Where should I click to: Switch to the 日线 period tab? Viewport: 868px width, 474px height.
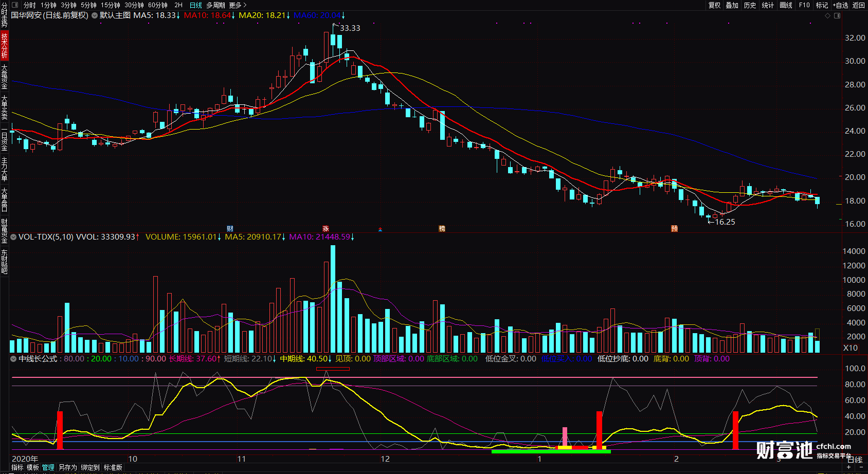pyautogui.click(x=196, y=5)
